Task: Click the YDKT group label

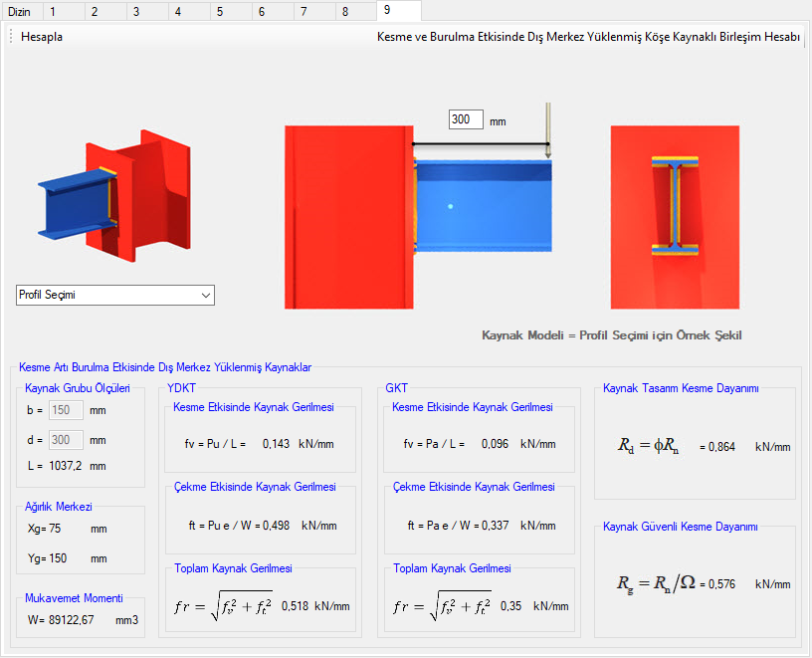Action: pyautogui.click(x=181, y=388)
